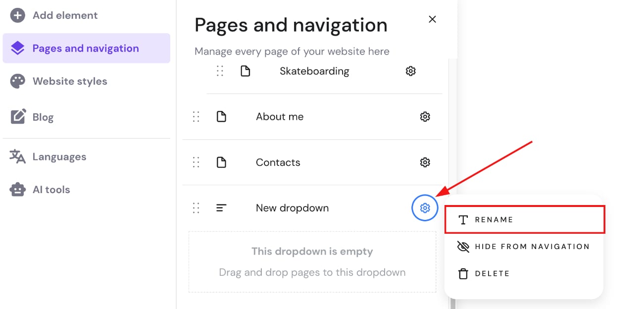The width and height of the screenshot is (644, 309).
Task: Click the New dropdown gear icon
Action: pyautogui.click(x=425, y=208)
